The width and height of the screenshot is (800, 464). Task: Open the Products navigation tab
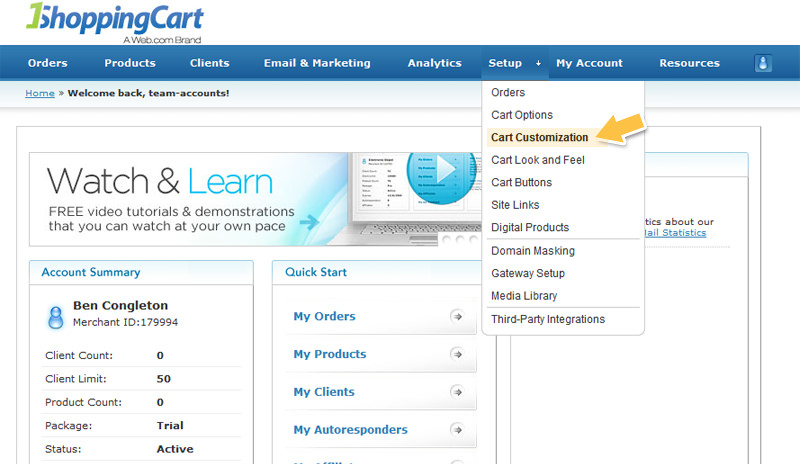tap(130, 63)
